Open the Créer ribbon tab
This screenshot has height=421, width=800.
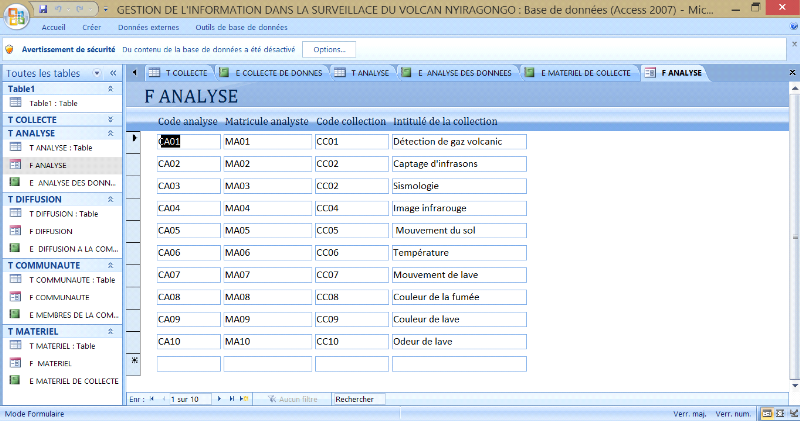coord(91,27)
